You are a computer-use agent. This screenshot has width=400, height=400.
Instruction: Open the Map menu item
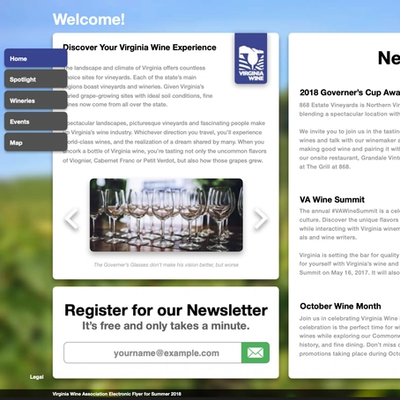click(x=36, y=142)
